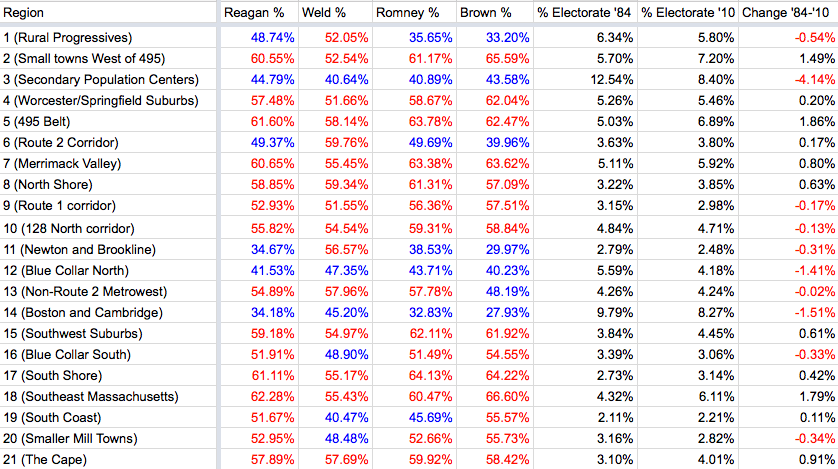Viewport: 838px width, 469px height.
Task: Select the Romney % header cell
Action: coord(408,13)
